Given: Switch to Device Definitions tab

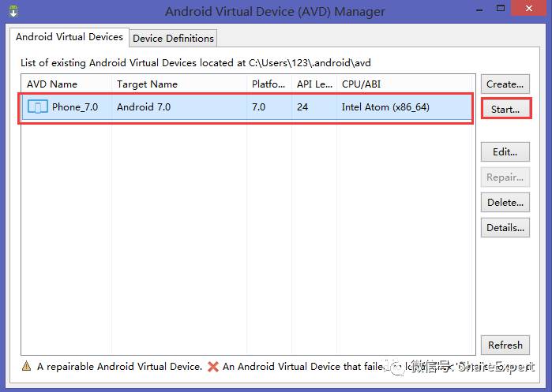Looking at the screenshot, I should point(173,38).
